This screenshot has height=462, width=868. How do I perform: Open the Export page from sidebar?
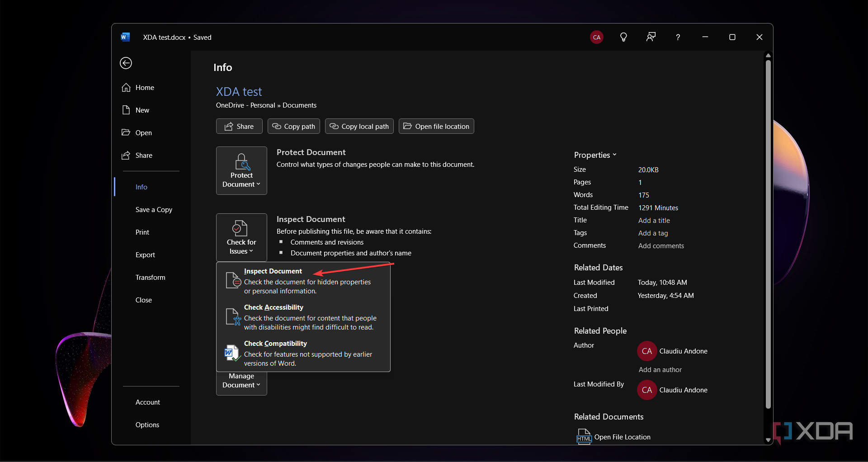click(145, 255)
